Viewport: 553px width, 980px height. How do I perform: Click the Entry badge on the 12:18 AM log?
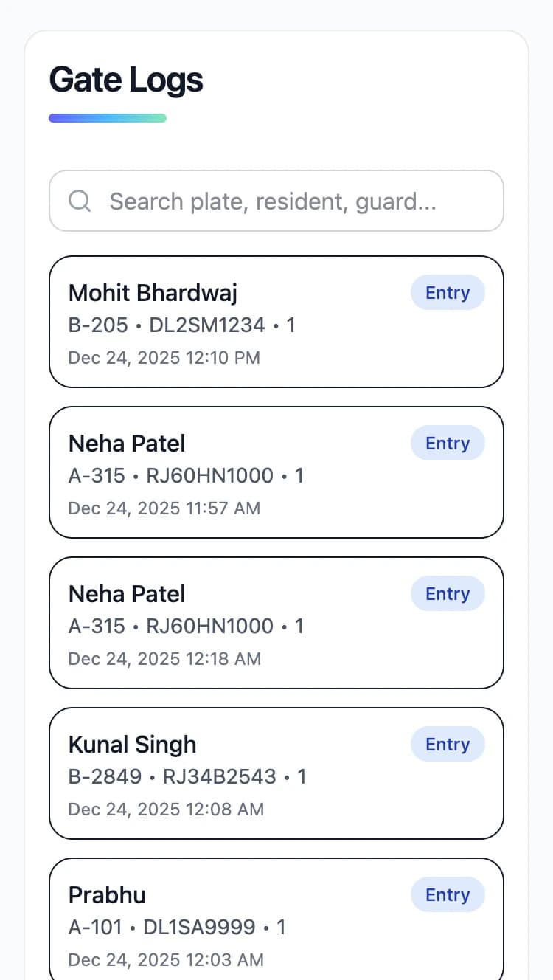tap(447, 594)
